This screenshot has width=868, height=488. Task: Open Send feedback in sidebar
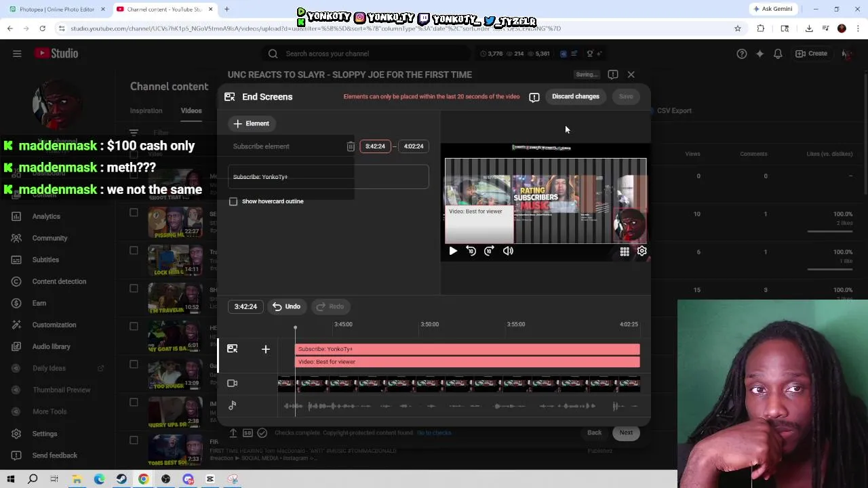coord(54,455)
